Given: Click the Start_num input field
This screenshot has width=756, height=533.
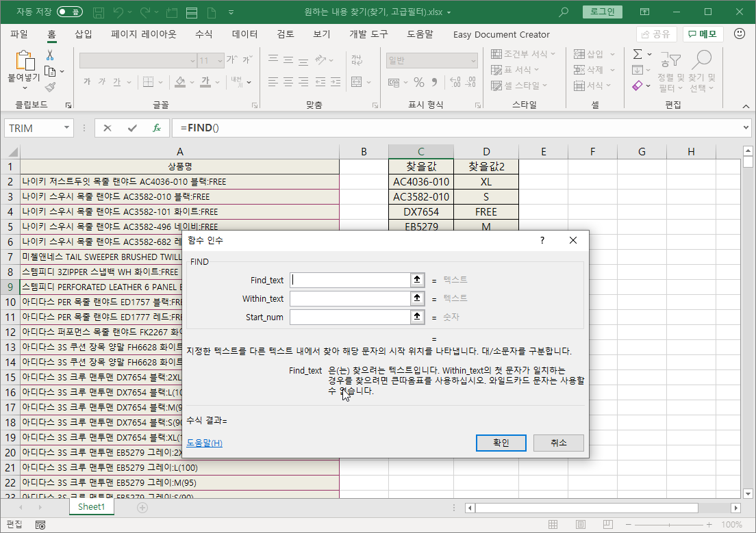Looking at the screenshot, I should [x=350, y=317].
